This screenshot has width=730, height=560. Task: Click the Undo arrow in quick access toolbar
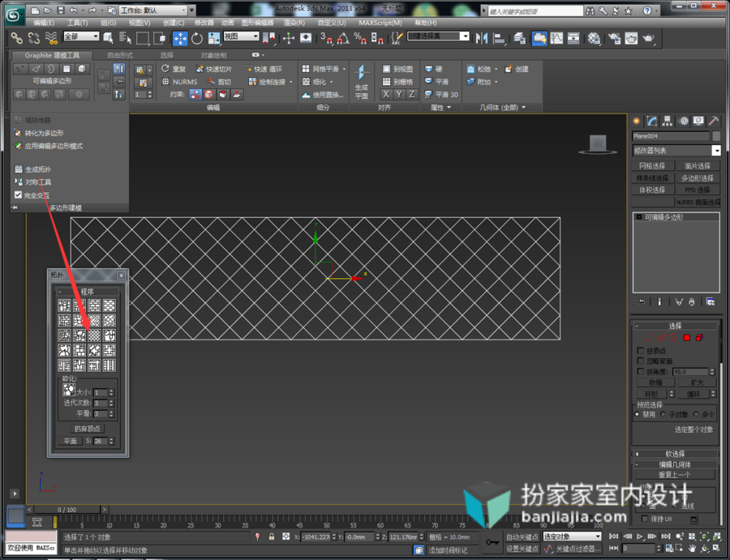pos(74,11)
